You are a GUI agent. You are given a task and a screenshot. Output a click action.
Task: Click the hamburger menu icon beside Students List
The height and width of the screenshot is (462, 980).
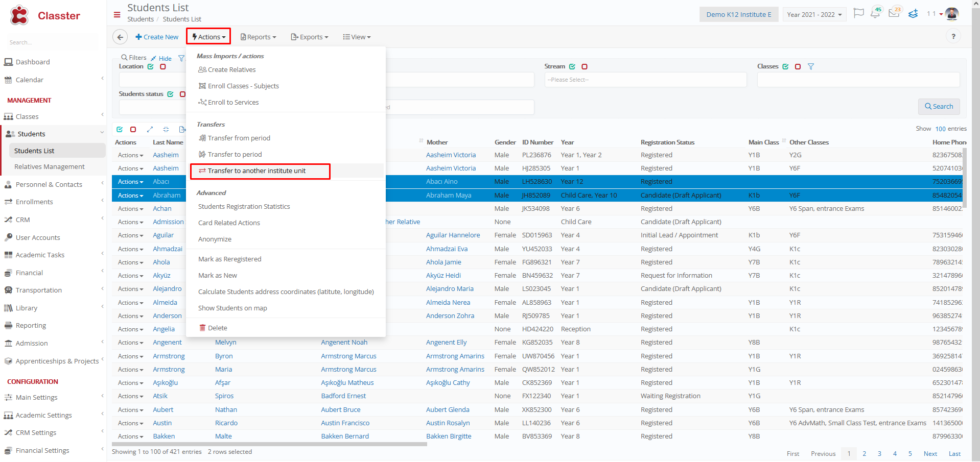(117, 15)
